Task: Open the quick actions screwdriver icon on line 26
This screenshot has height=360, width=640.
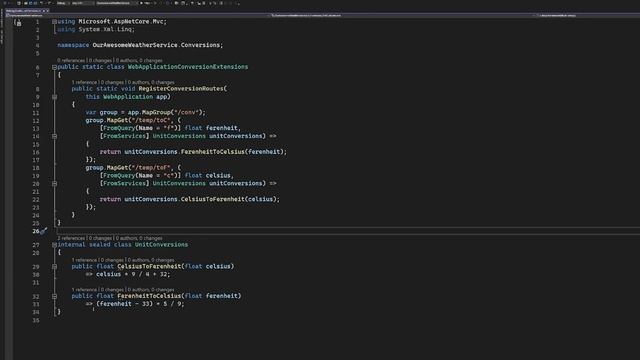Action: pyautogui.click(x=43, y=231)
